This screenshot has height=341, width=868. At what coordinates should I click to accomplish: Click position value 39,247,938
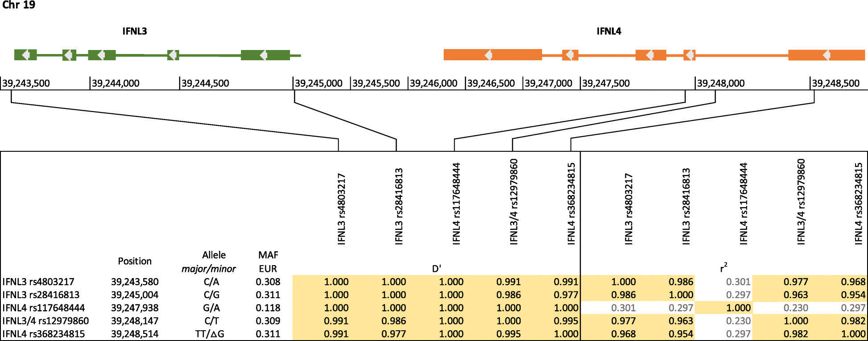[x=135, y=308]
